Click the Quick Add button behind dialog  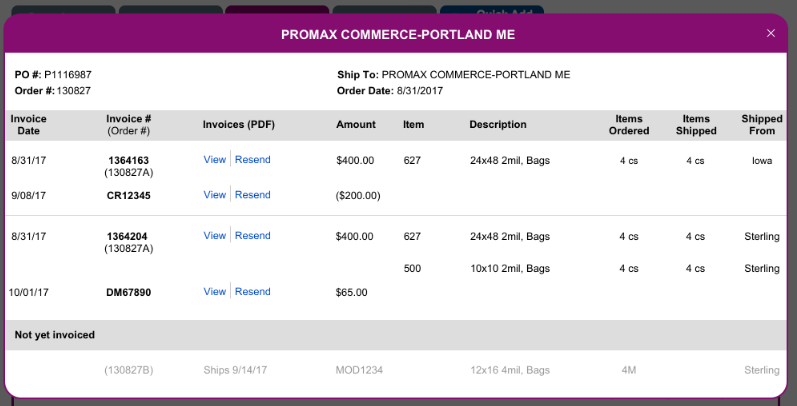pyautogui.click(x=492, y=11)
